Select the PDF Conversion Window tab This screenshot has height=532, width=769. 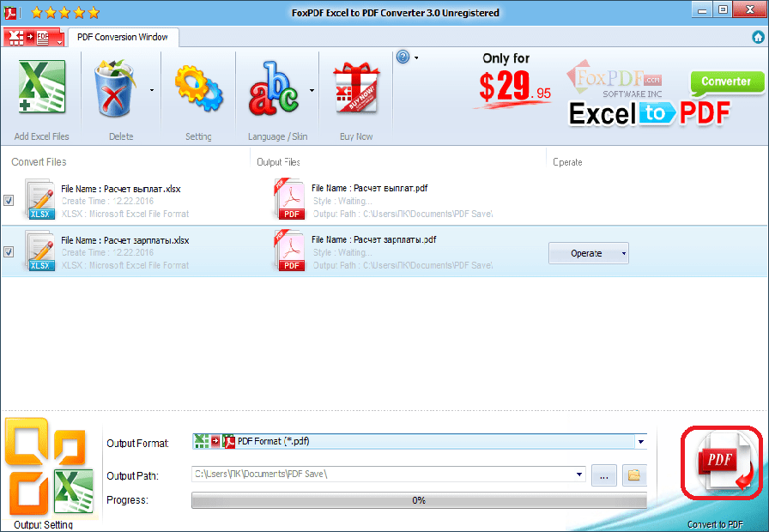123,38
